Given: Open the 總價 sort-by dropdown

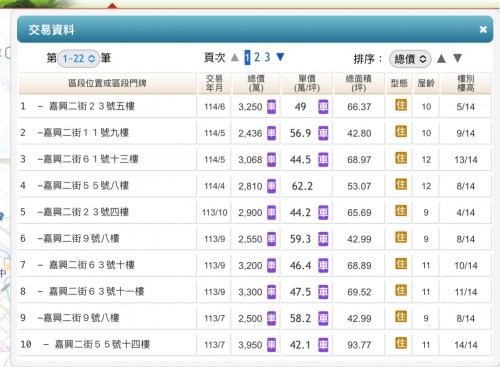Looking at the screenshot, I should click(410, 59).
